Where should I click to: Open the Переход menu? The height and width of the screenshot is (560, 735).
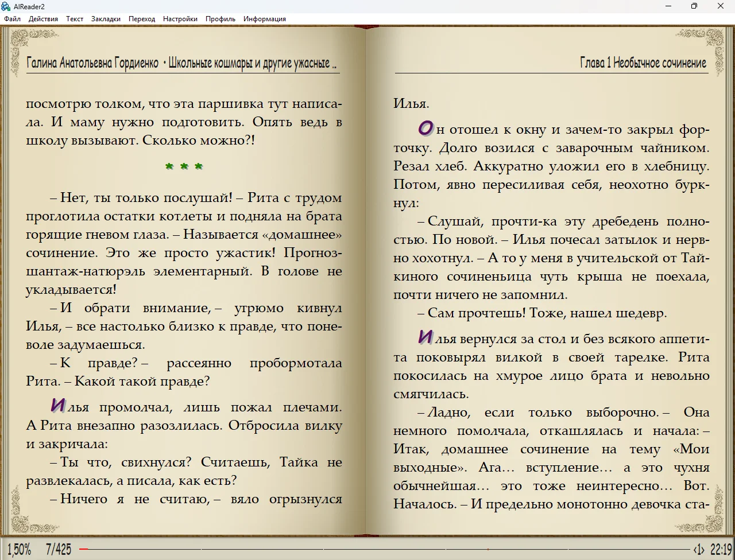(x=142, y=19)
